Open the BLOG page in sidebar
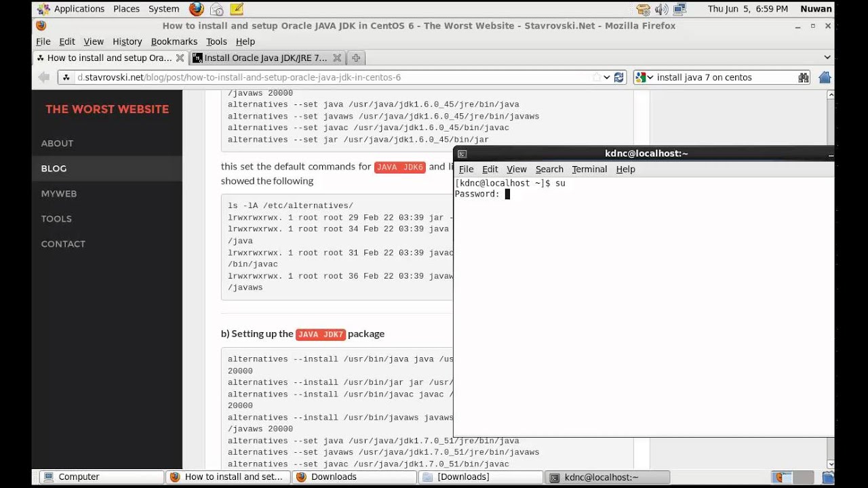 tap(54, 168)
